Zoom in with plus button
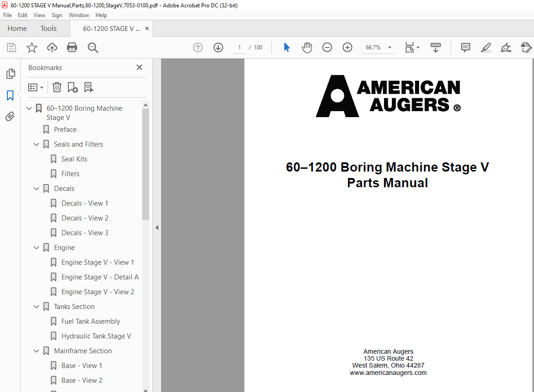 (348, 48)
